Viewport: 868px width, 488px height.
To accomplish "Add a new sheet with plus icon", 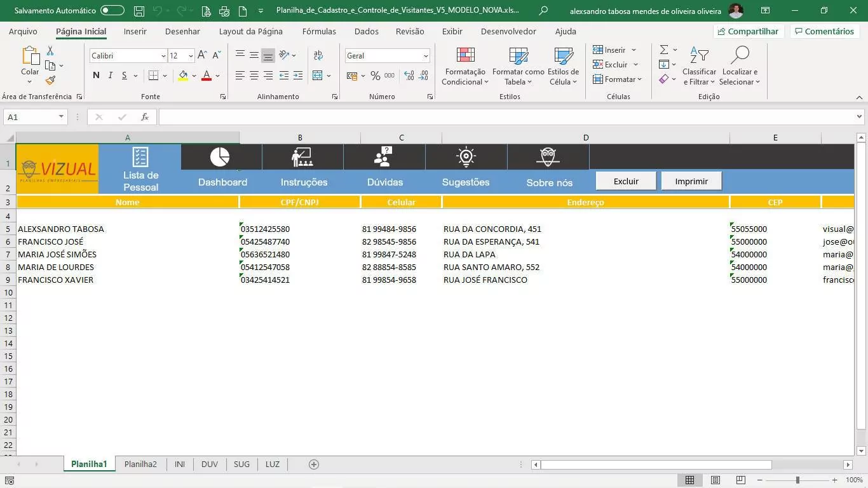I will 313,464.
